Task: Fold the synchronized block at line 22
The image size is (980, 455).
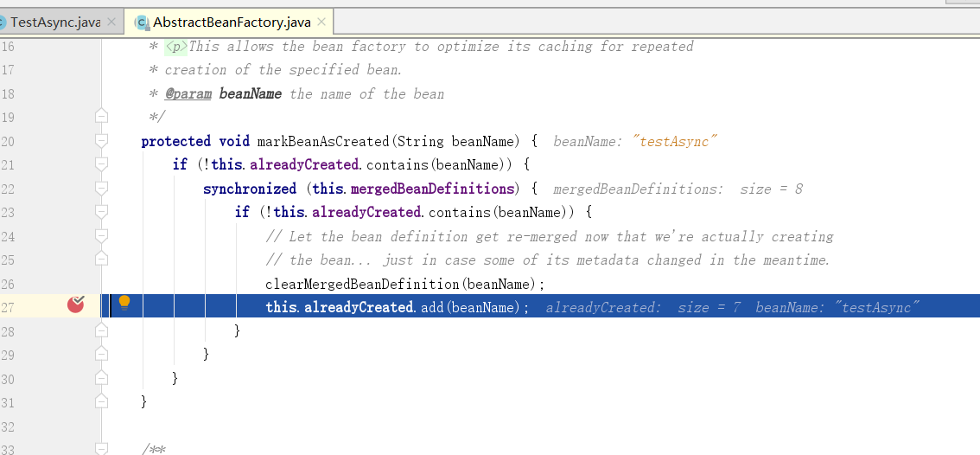Action: (101, 189)
